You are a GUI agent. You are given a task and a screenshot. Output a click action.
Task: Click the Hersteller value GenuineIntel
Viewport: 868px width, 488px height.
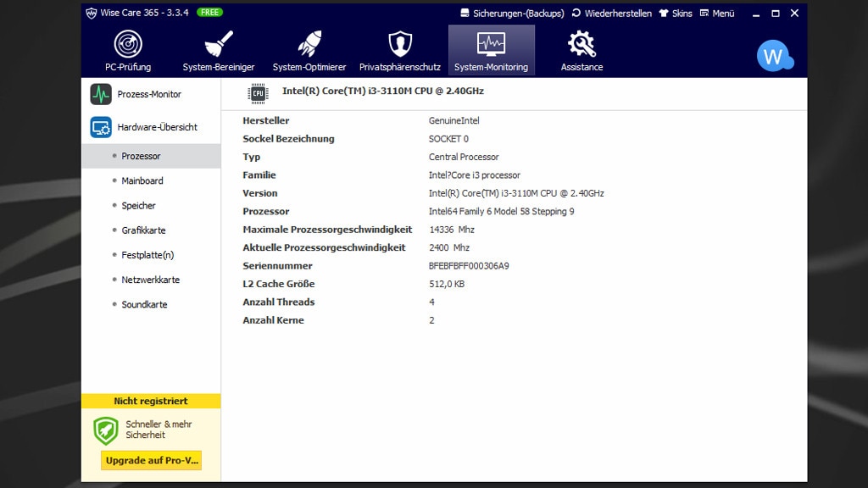pyautogui.click(x=454, y=120)
